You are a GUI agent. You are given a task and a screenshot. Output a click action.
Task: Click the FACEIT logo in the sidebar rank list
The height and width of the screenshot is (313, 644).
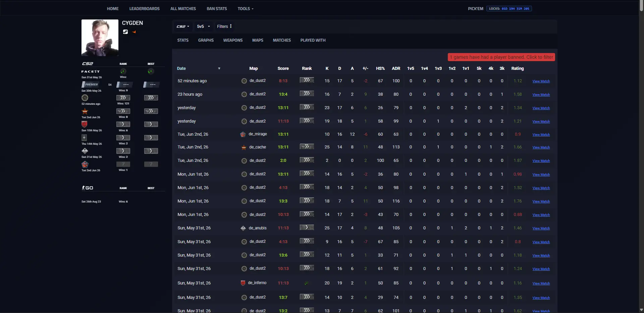click(x=91, y=72)
